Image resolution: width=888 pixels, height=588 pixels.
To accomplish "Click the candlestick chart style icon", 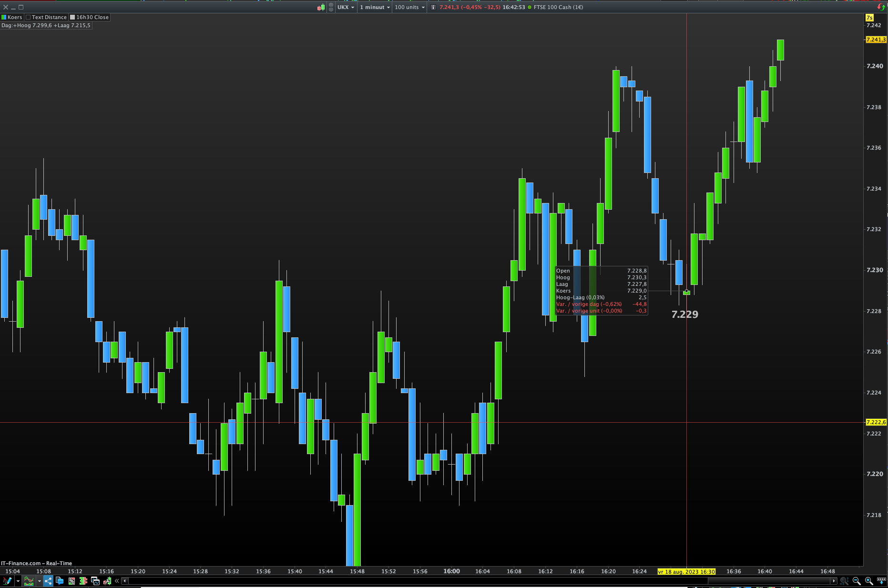I will [x=321, y=7].
